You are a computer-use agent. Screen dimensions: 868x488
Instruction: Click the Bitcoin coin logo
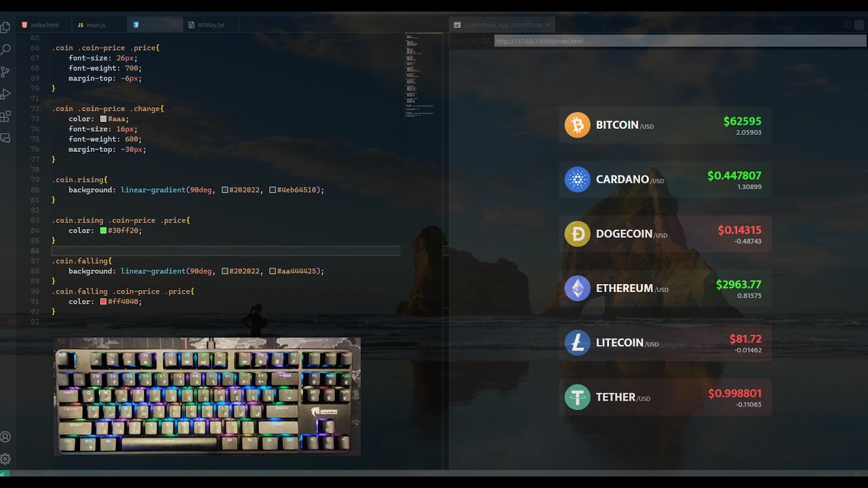pyautogui.click(x=578, y=125)
